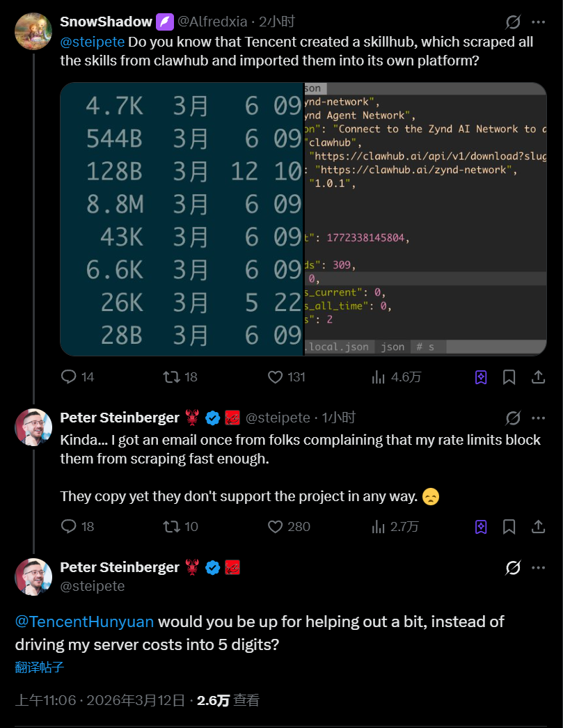
Task: Click 翻译帖子 to translate the post
Action: [x=39, y=667]
